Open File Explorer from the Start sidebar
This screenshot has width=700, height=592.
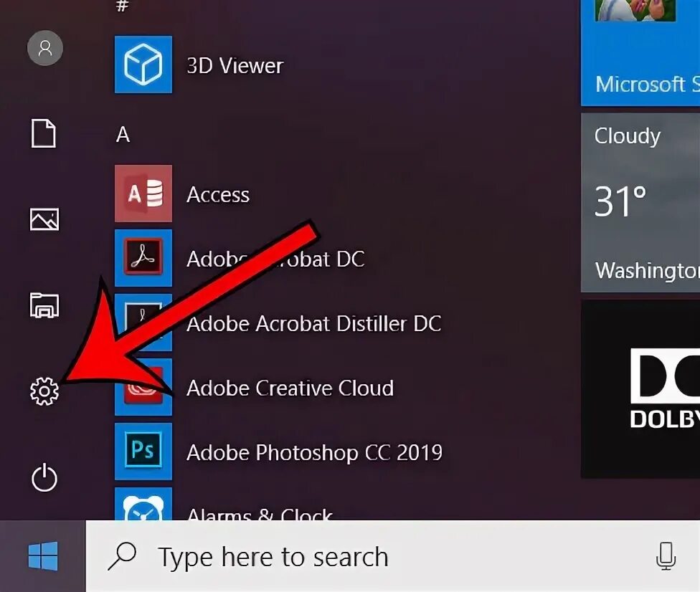coord(44,305)
